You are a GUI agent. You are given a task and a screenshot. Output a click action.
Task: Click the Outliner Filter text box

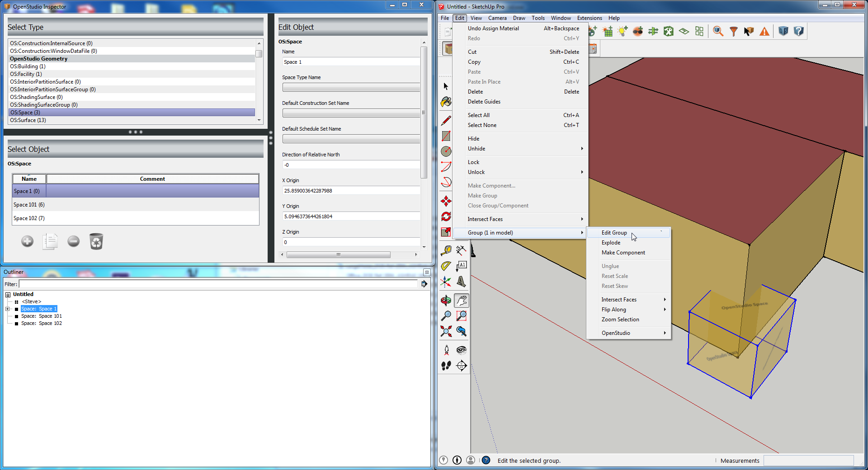pos(218,284)
